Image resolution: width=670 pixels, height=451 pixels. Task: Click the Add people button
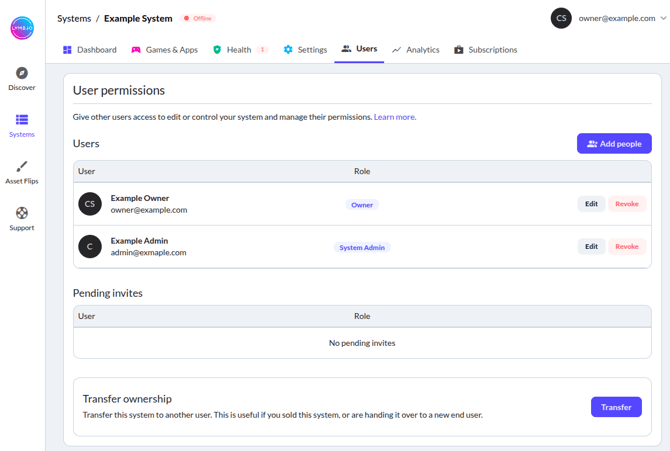click(x=614, y=144)
